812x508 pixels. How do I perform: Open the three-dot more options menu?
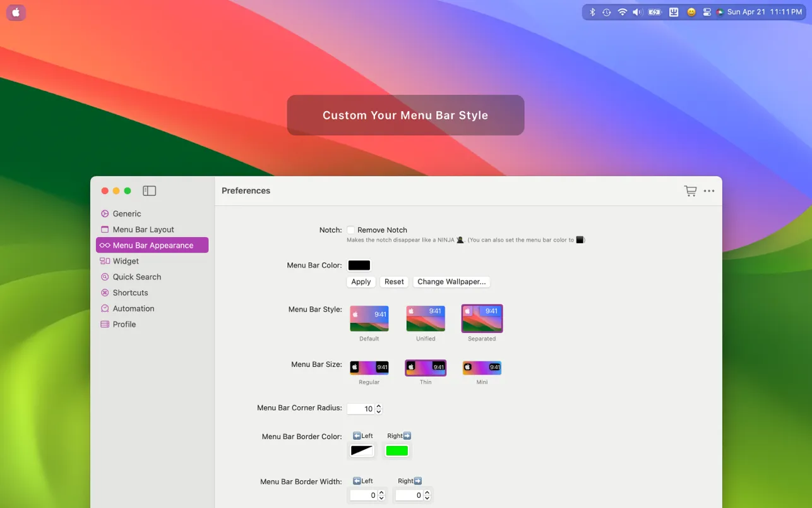(709, 191)
